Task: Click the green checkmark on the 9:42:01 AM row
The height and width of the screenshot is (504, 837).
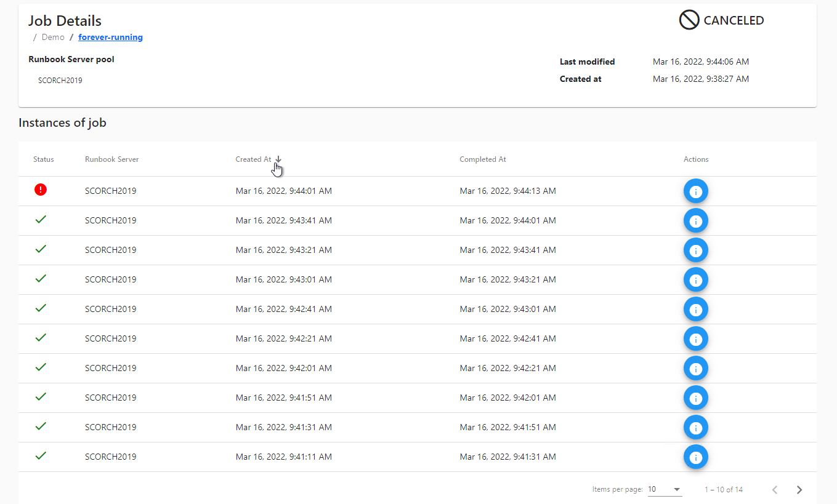Action: coord(41,367)
